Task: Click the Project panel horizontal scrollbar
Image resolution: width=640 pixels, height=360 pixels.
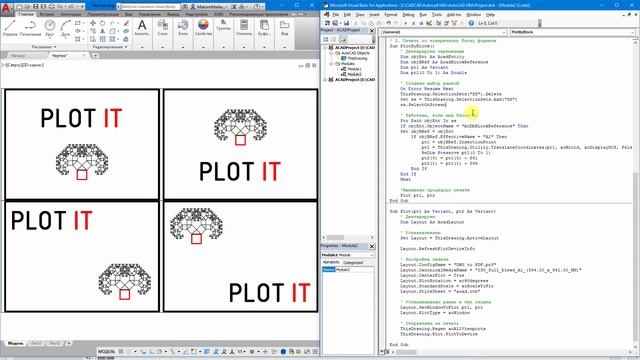Action: pyautogui.click(x=348, y=237)
